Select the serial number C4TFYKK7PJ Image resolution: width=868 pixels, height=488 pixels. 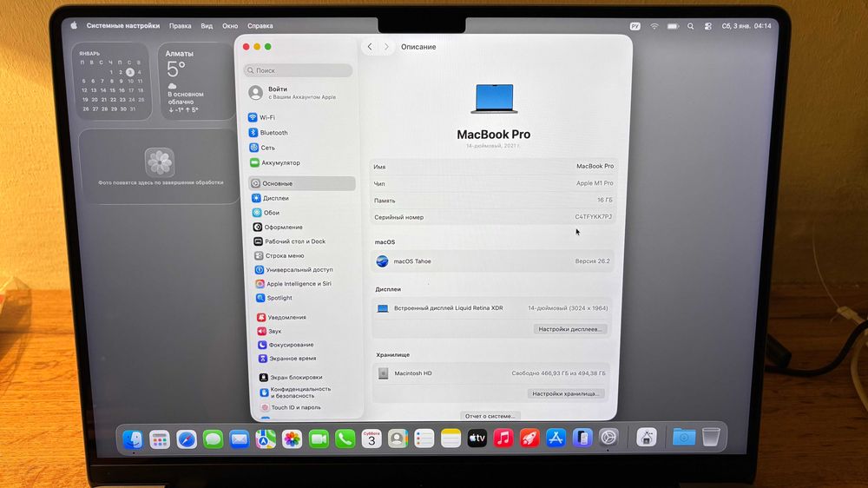point(593,216)
